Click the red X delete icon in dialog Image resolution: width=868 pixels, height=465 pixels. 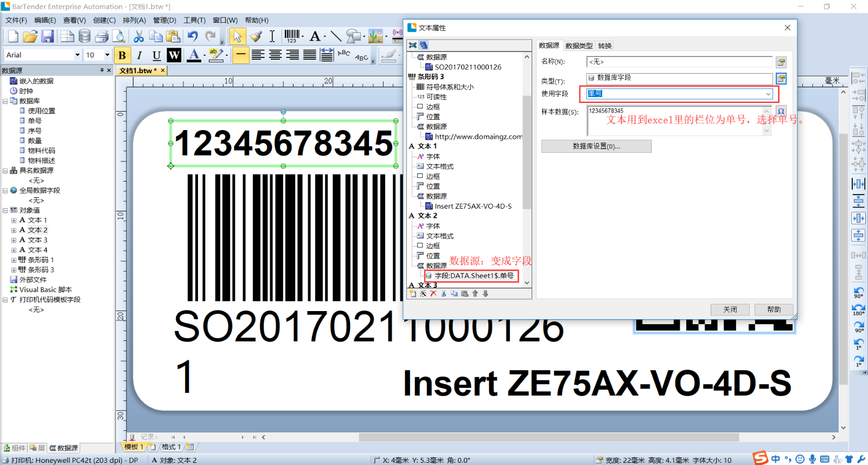(433, 294)
